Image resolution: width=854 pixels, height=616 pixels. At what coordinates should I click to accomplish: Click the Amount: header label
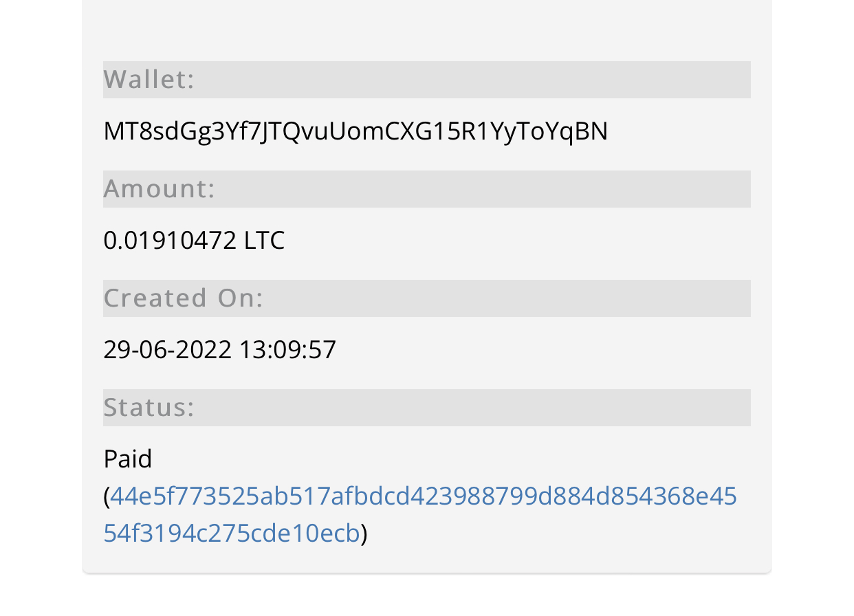[159, 188]
